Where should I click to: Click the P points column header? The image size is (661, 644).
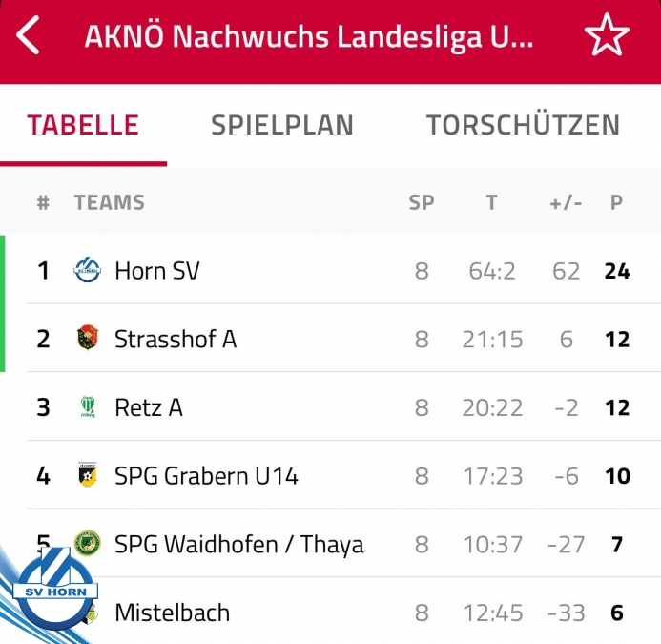[x=617, y=202]
